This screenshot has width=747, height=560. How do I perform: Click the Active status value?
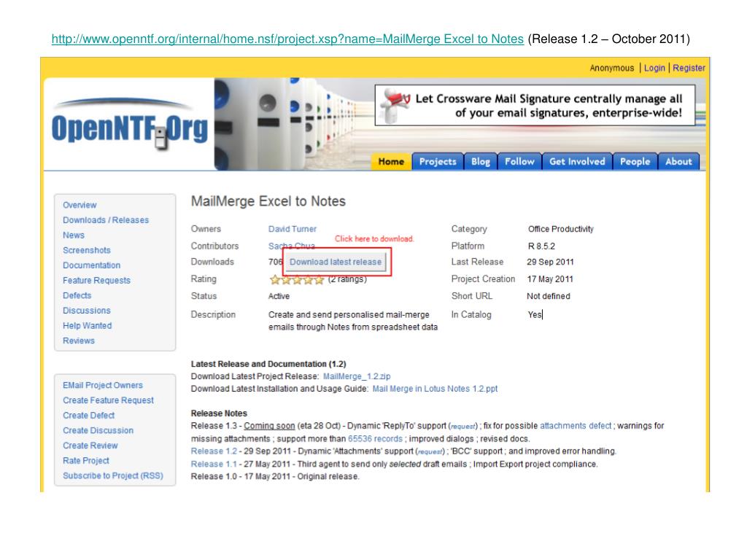point(279,296)
